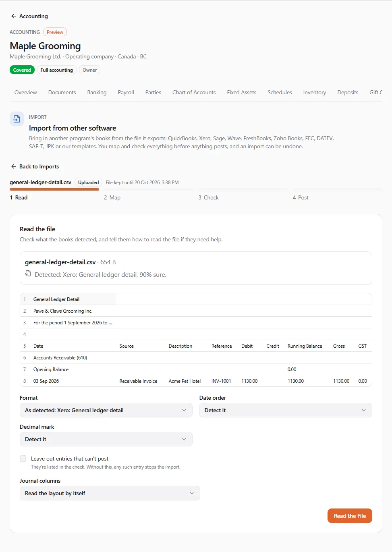Click the back arrow beside Accounting
Screen dimensions: 392x552
(x=13, y=16)
